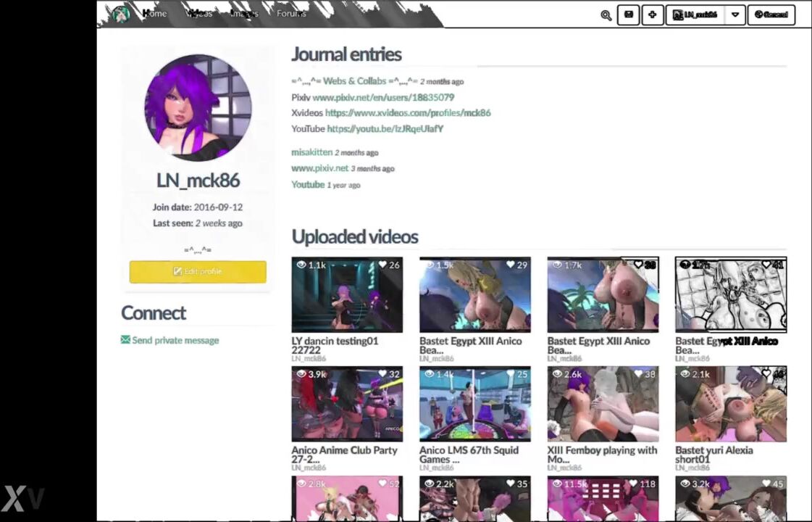The width and height of the screenshot is (812, 522).
Task: Open the video thumbnail showing 2.2k views
Action: 475,498
